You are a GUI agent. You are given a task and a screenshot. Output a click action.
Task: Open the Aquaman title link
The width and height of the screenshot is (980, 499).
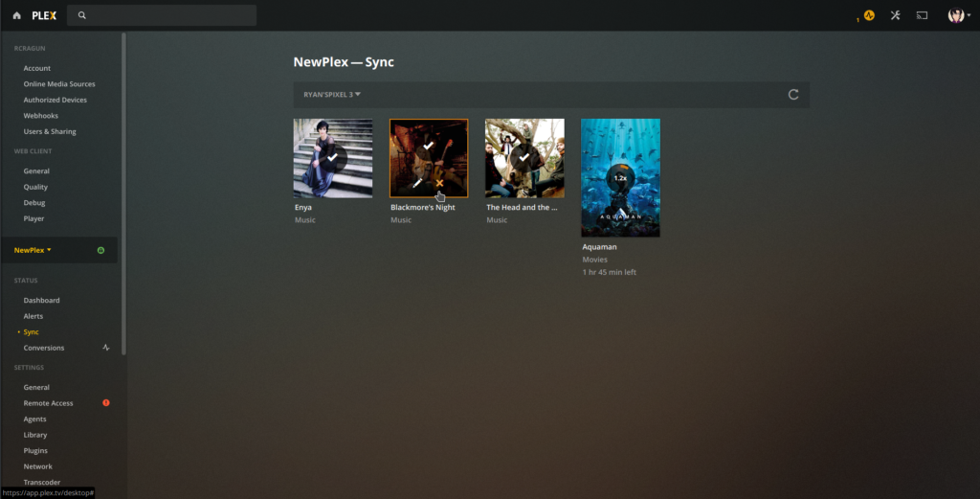tap(599, 246)
